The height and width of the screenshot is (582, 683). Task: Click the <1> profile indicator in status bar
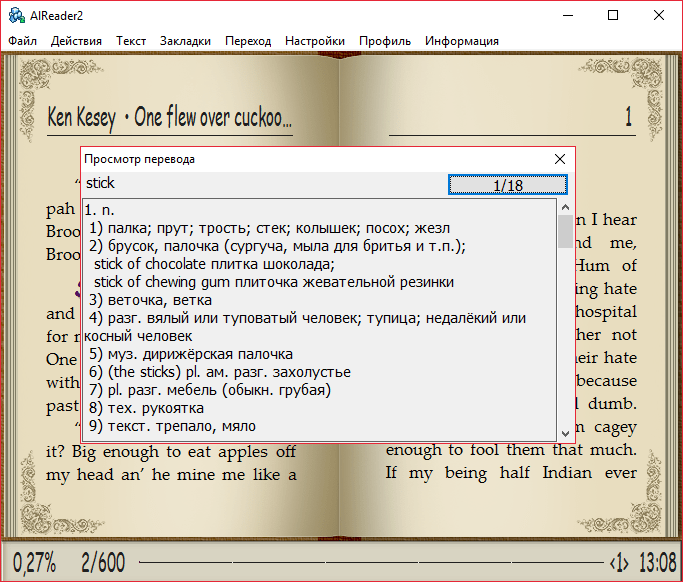pos(619,563)
